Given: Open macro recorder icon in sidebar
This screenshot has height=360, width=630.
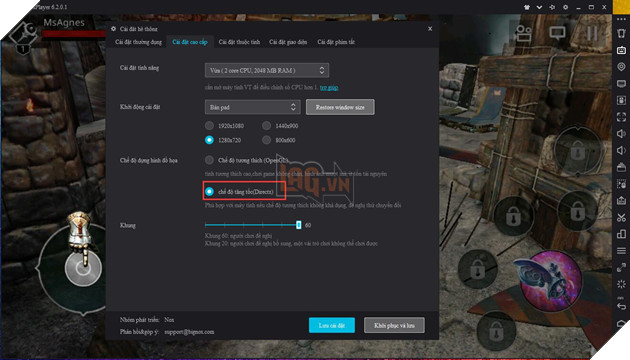Looking at the screenshot, I should point(621,184).
